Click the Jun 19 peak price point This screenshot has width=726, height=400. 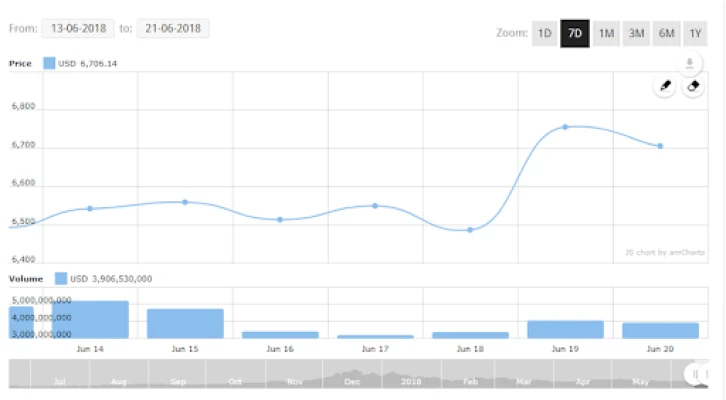(x=565, y=127)
